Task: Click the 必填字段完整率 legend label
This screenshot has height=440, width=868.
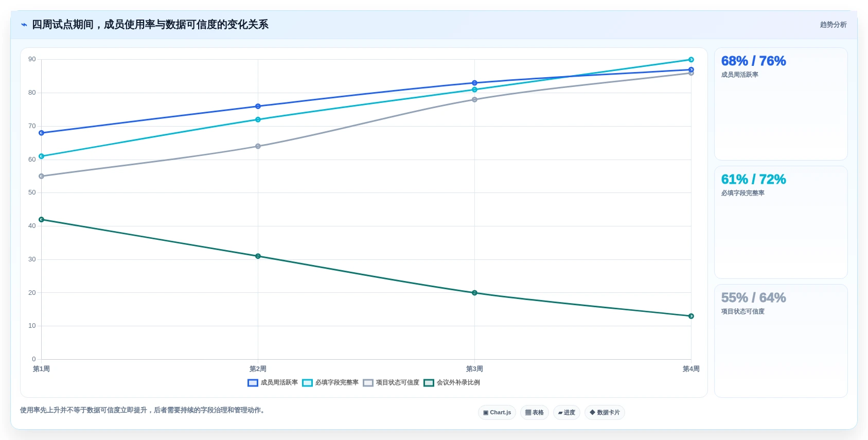Action: 337,383
